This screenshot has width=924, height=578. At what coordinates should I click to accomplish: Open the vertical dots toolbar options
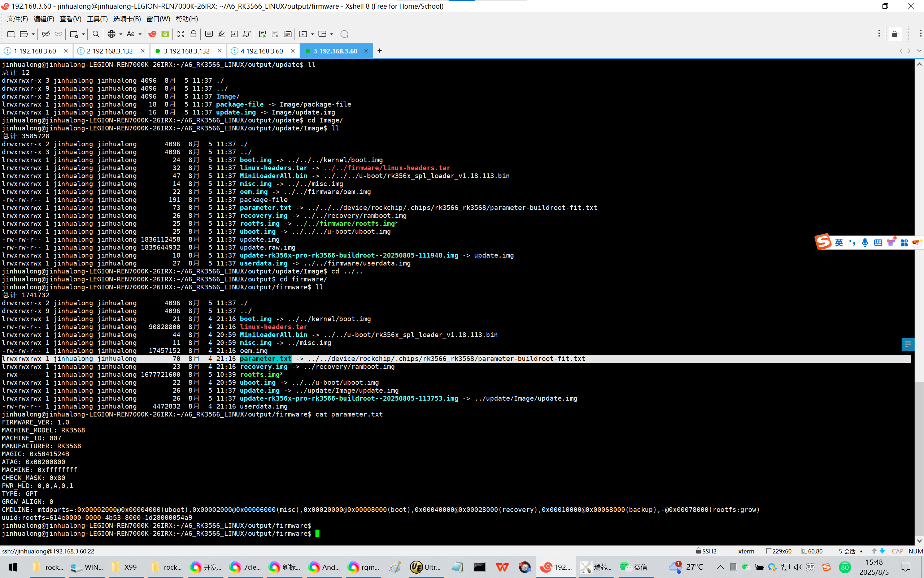[x=879, y=34]
